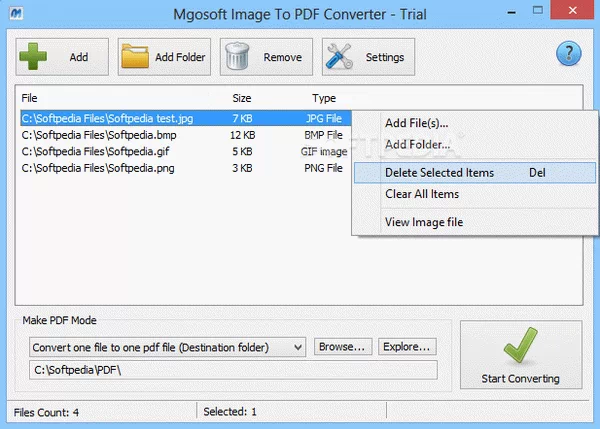Screen dimensions: 600x429
Task: Select the row Softpedia.gif
Action: coord(186,152)
